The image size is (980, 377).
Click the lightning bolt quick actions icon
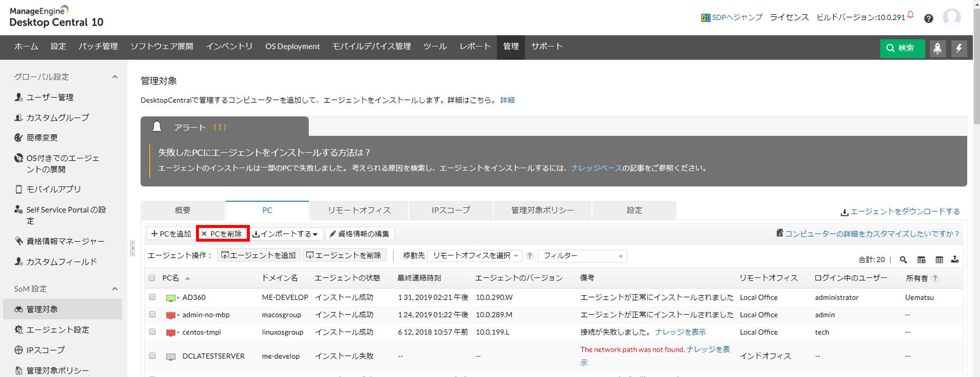(959, 48)
